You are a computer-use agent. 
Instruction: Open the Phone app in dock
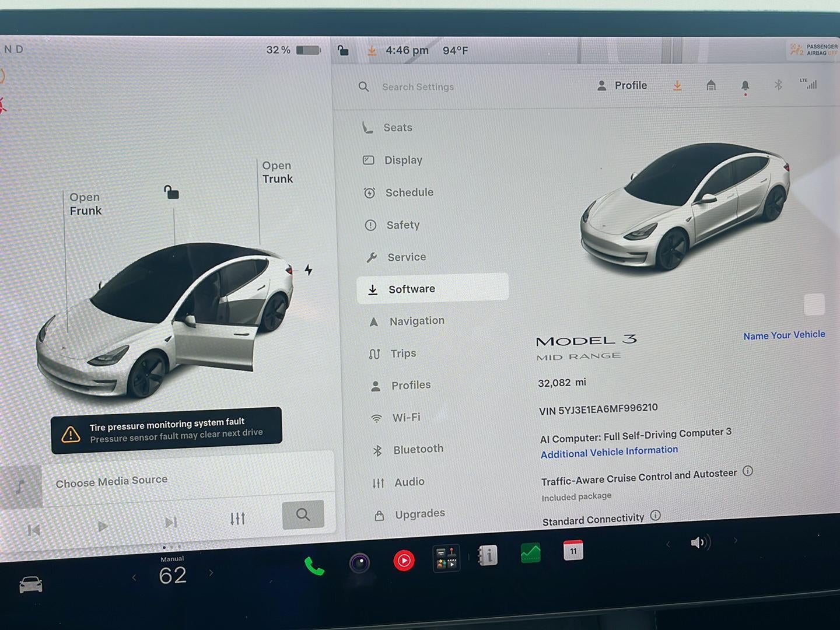coord(314,566)
